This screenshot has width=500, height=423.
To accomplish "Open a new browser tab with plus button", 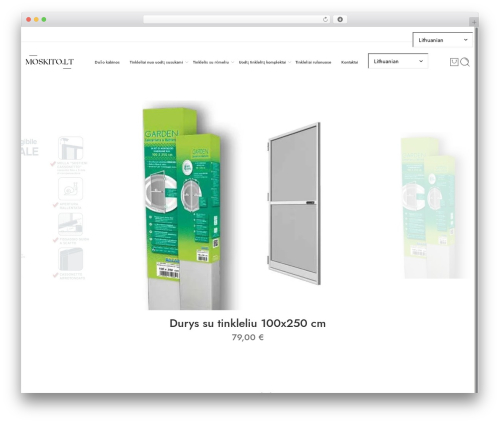I will [x=474, y=22].
